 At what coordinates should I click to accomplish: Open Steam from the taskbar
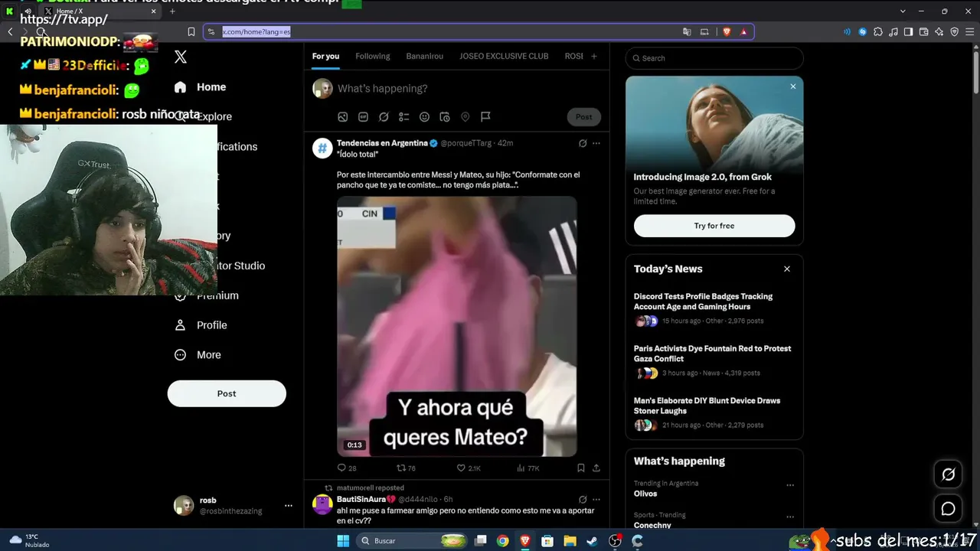593,541
